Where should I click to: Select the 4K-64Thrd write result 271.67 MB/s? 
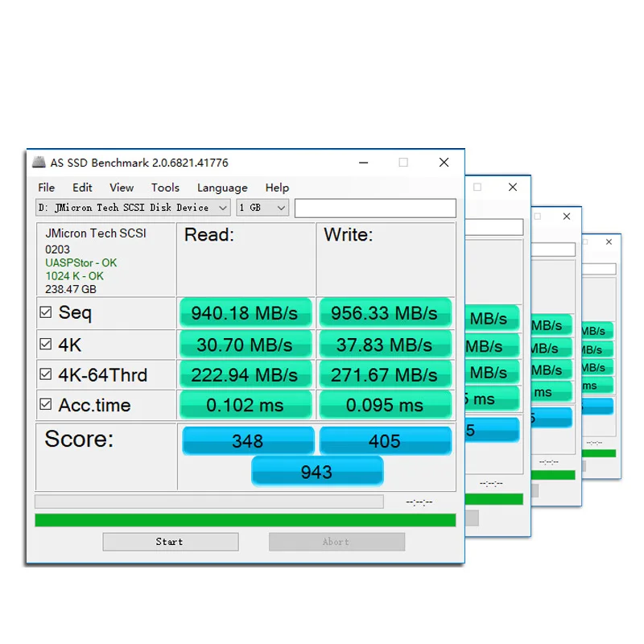386,375
